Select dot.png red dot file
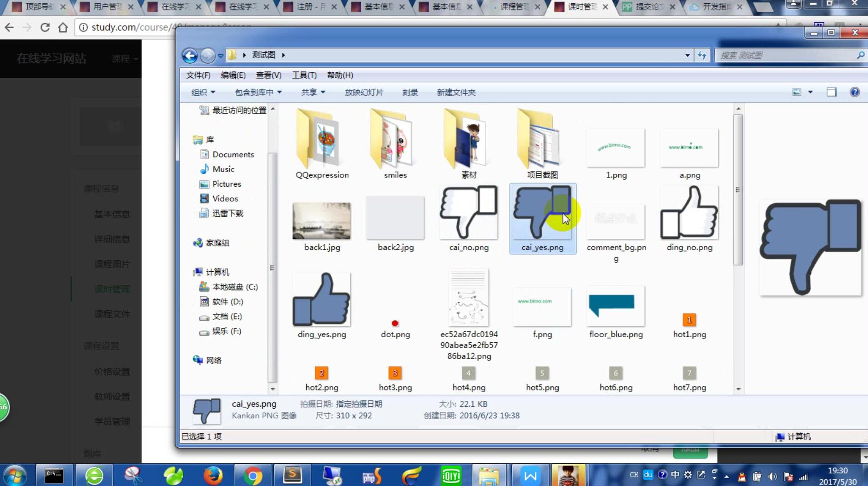 coord(395,324)
